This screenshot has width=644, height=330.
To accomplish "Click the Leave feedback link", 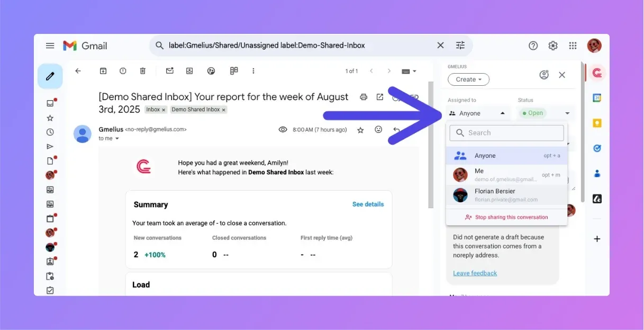I will coord(475,273).
